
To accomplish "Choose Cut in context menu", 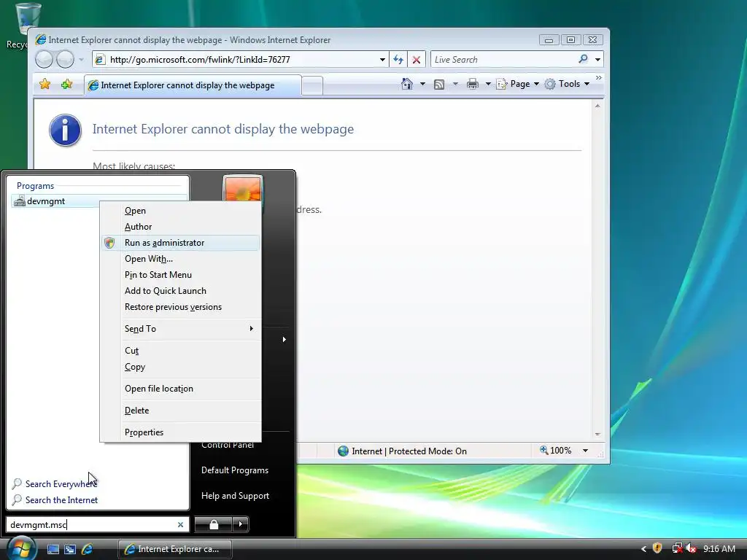I will coord(181,351).
